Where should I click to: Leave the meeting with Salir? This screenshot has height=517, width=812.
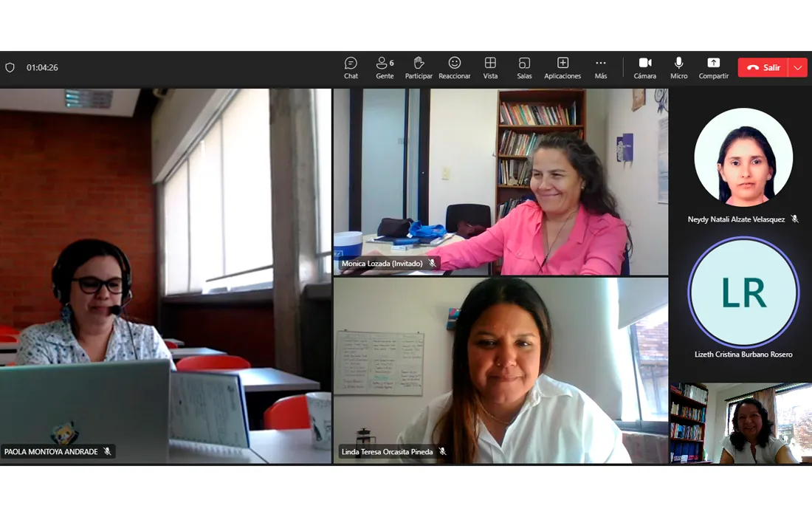(x=763, y=67)
